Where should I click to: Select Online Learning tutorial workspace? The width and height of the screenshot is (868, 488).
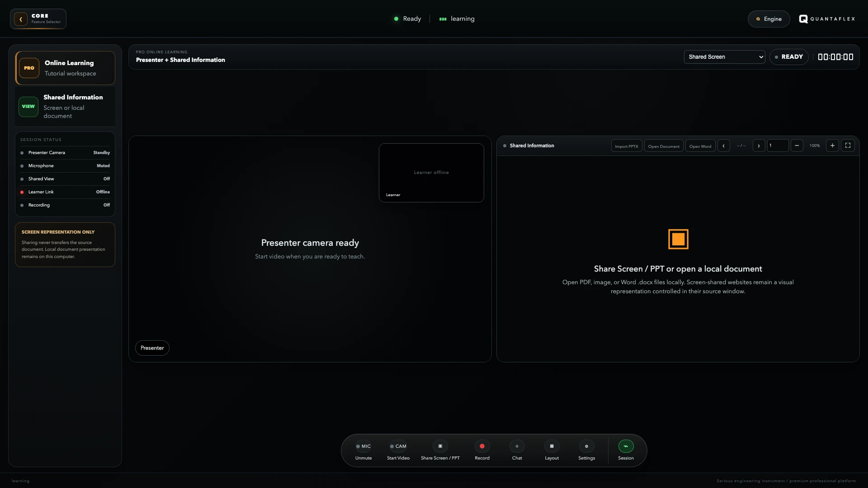[65, 68]
